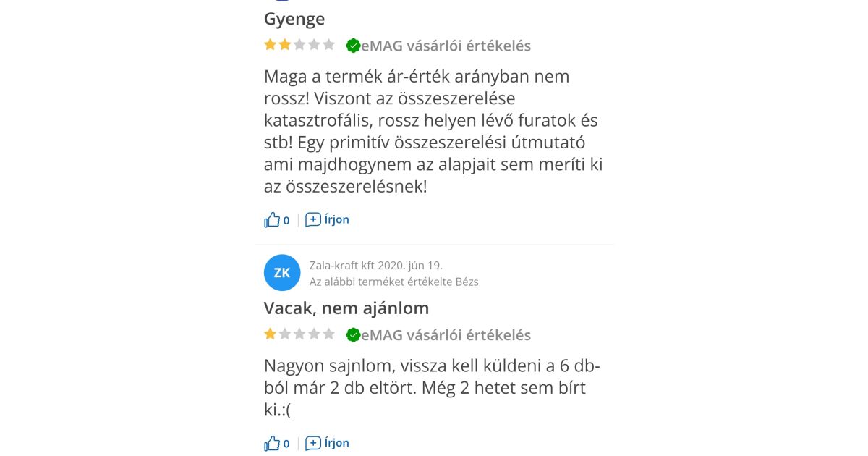The image size is (868, 456).
Task: Click eMAG vásárlói értékelés label on Vacak
Action: [x=446, y=335]
